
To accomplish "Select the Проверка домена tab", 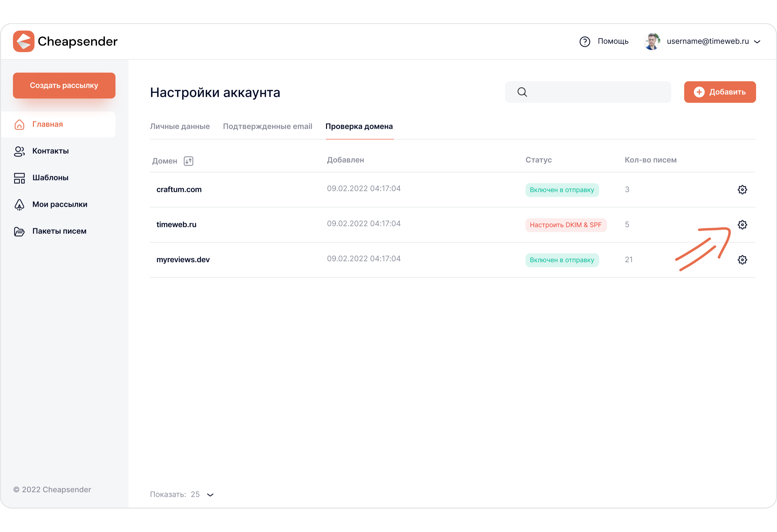I will 359,126.
